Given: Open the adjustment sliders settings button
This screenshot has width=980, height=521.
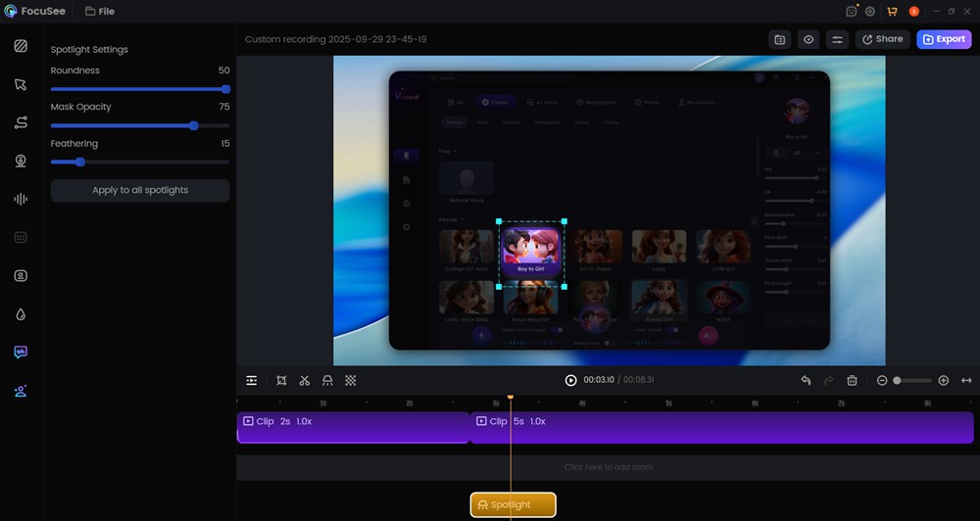Looking at the screenshot, I should tap(837, 39).
